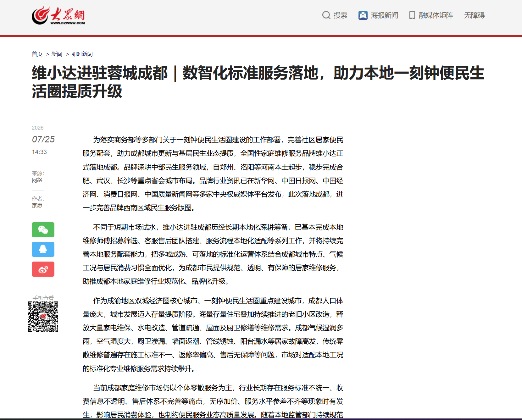This screenshot has height=420, width=522.
Task: Click the source label 网络
Action: coord(37,180)
